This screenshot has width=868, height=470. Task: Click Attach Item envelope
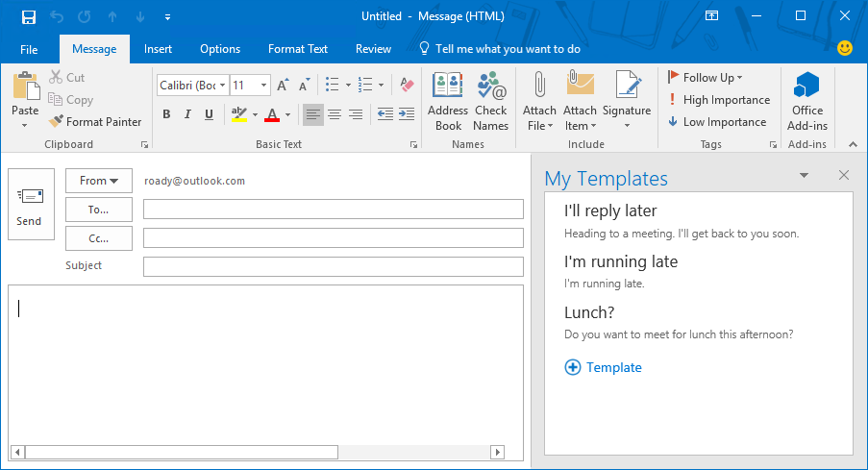580,101
